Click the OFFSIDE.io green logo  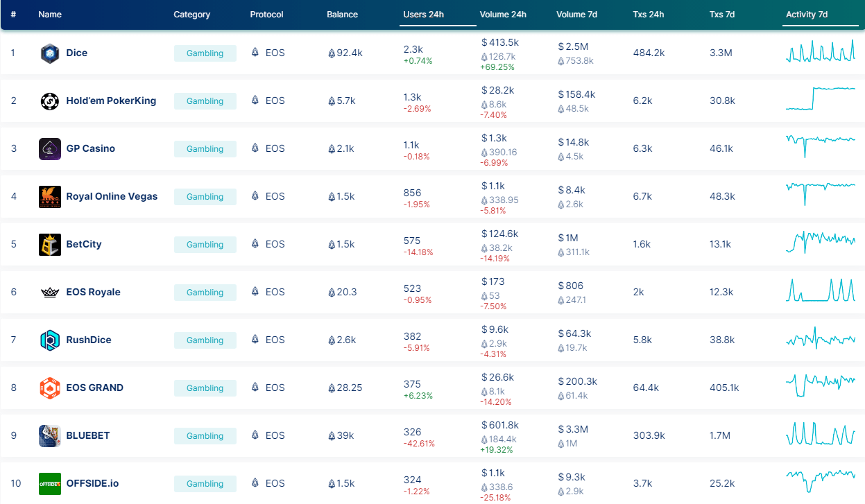50,484
